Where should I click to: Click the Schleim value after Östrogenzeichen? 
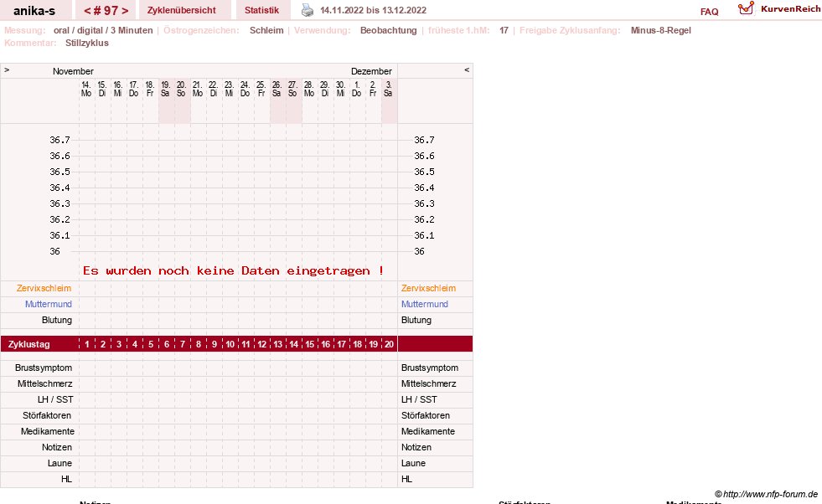pyautogui.click(x=266, y=30)
